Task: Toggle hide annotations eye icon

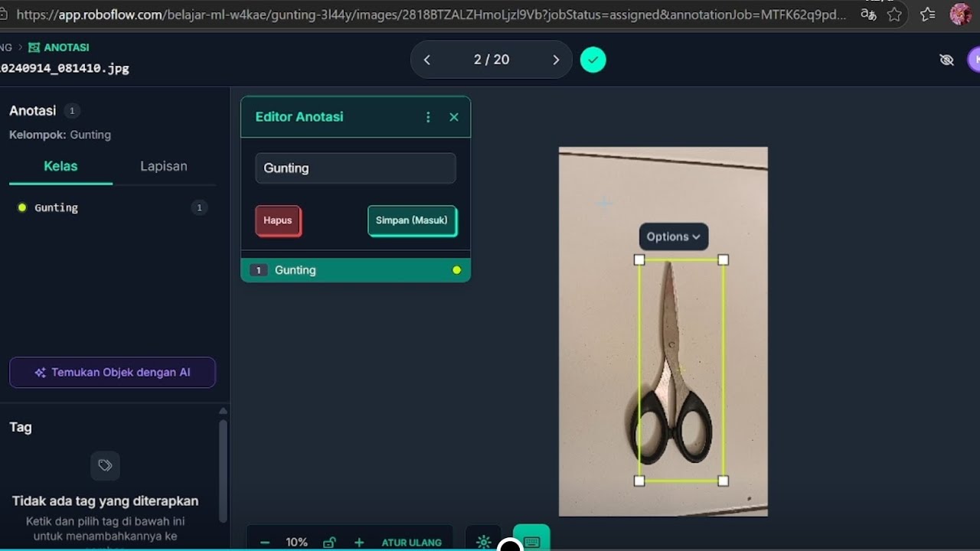Action: 946,60
